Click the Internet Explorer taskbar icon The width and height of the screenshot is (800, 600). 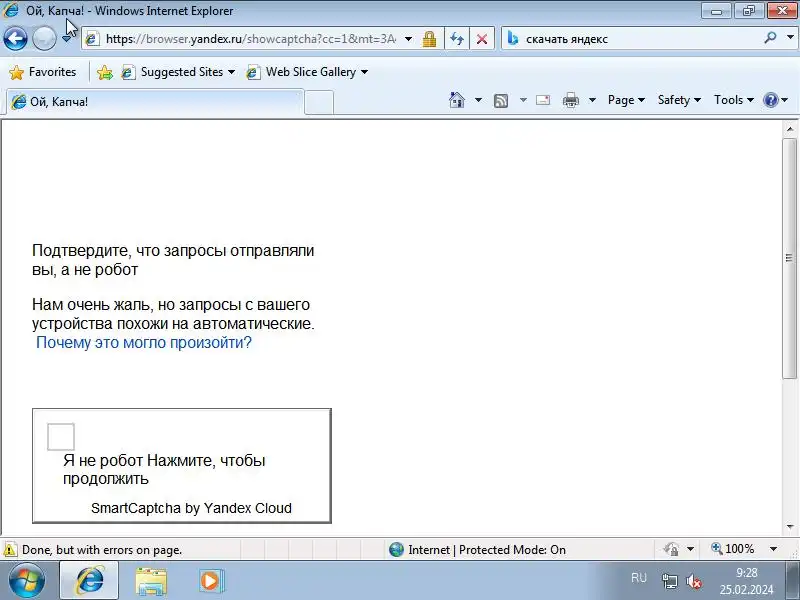click(90, 580)
